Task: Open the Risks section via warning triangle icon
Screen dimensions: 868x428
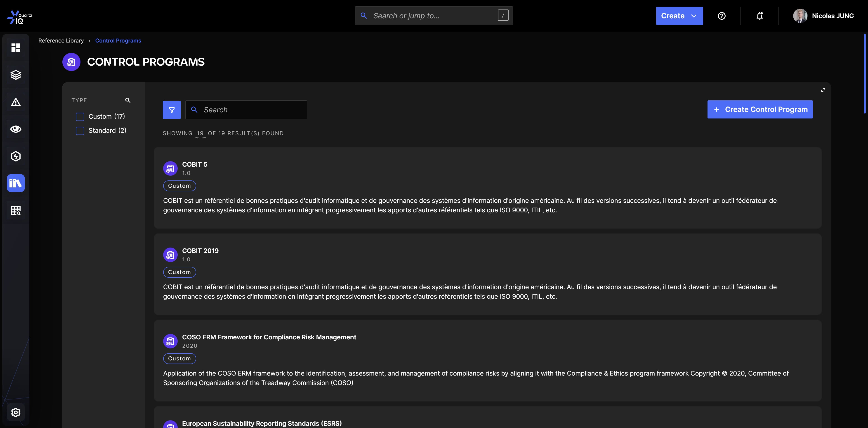Action: tap(16, 102)
